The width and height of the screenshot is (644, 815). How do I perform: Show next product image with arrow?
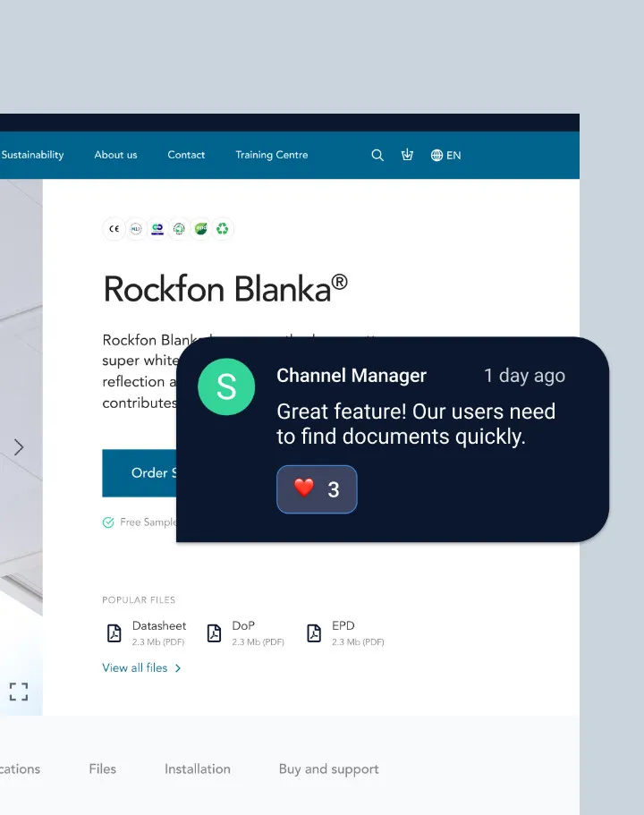tap(19, 447)
